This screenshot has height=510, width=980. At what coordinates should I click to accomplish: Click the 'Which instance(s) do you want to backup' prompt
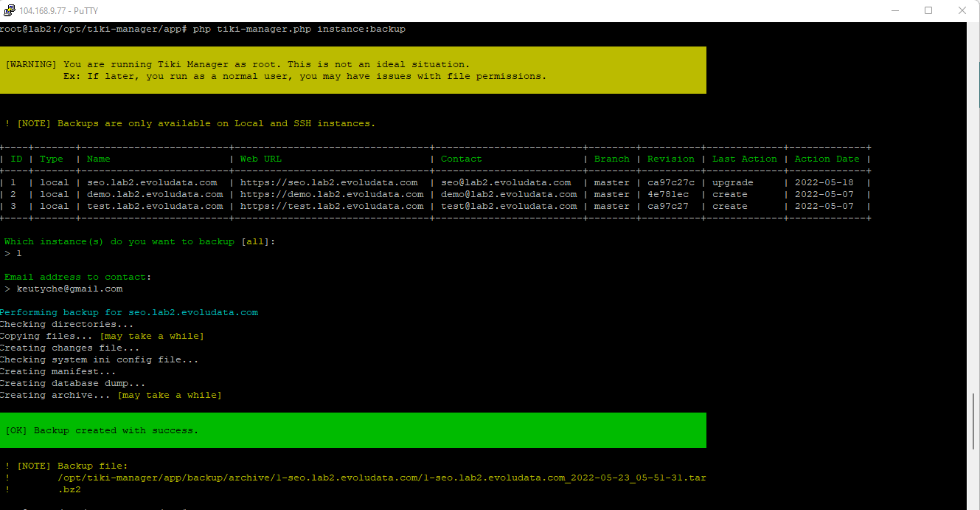[140, 241]
